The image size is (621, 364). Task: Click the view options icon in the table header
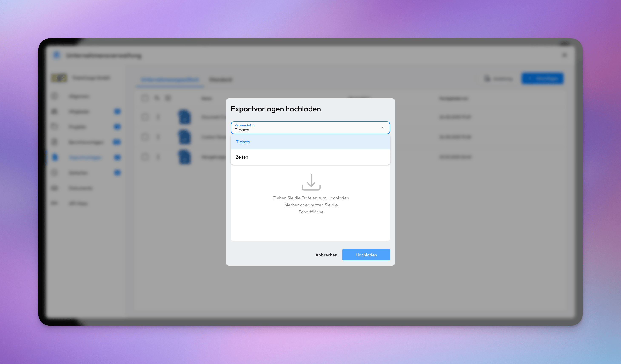(x=168, y=98)
